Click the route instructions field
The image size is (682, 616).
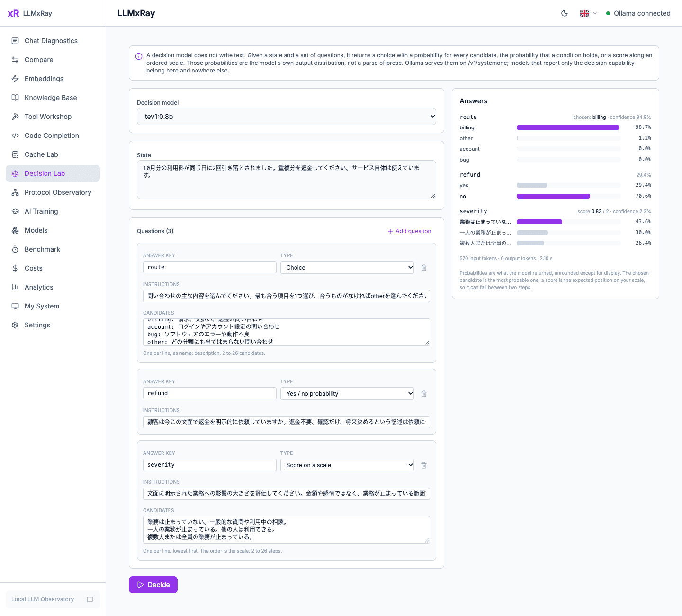(287, 296)
